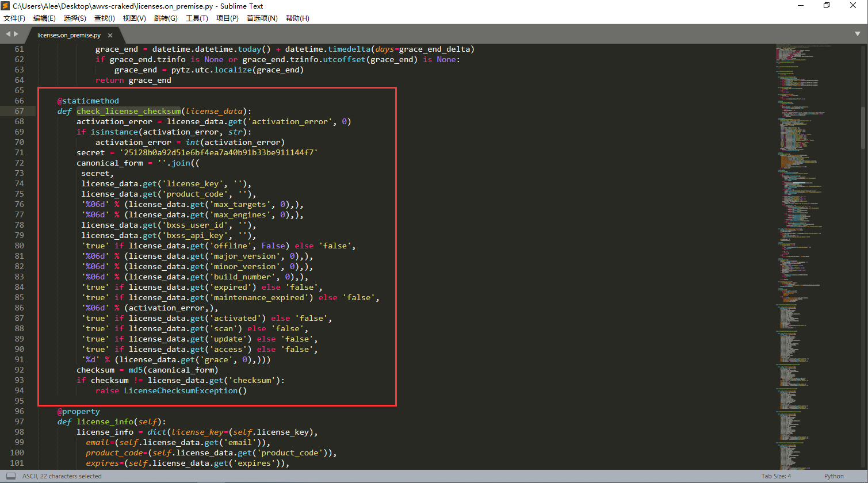Go to previous tab with left arrow
868x483 pixels.
[8, 34]
